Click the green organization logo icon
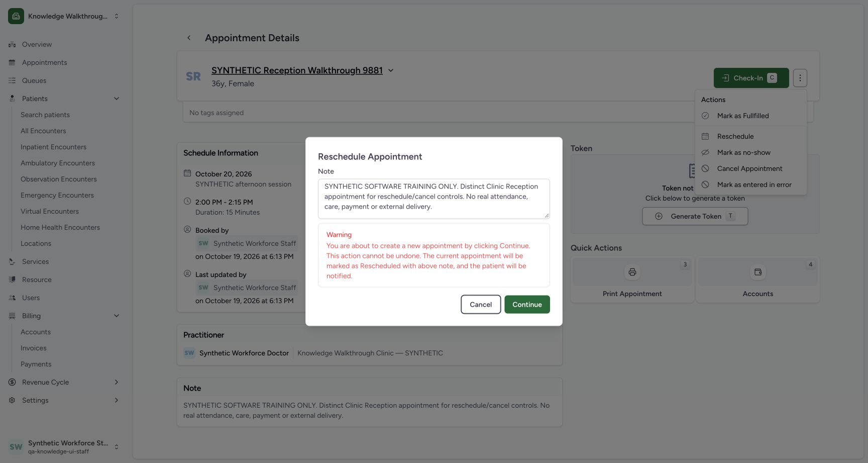The width and height of the screenshot is (868, 463). [x=16, y=16]
